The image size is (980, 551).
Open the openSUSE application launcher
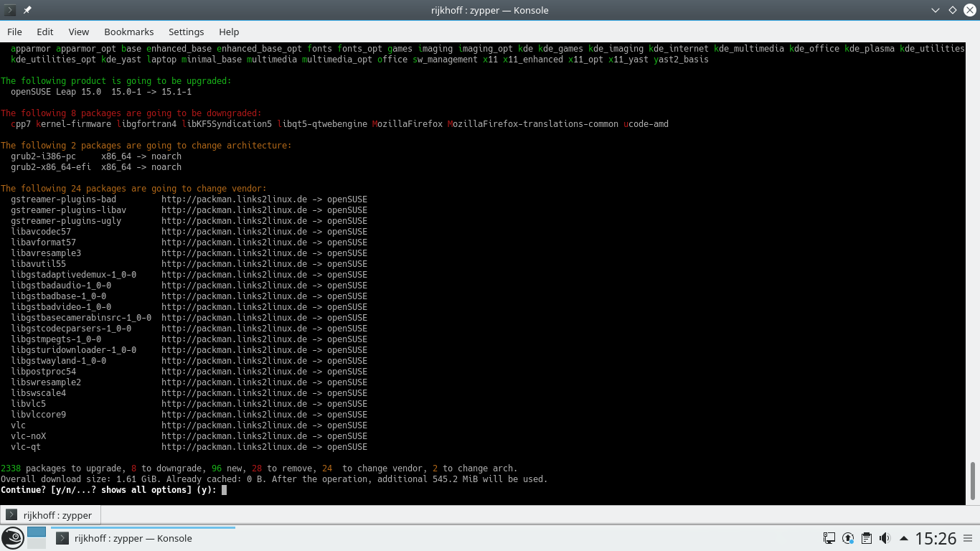point(13,538)
